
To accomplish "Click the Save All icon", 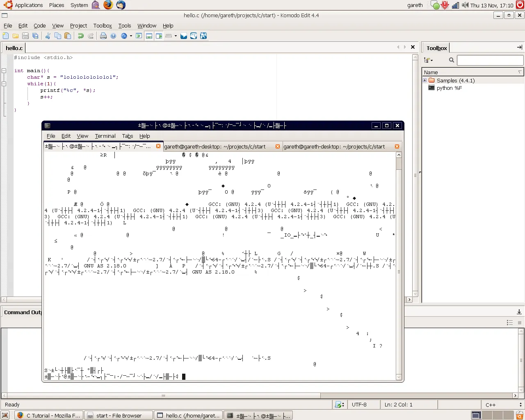I will click(x=35, y=36).
